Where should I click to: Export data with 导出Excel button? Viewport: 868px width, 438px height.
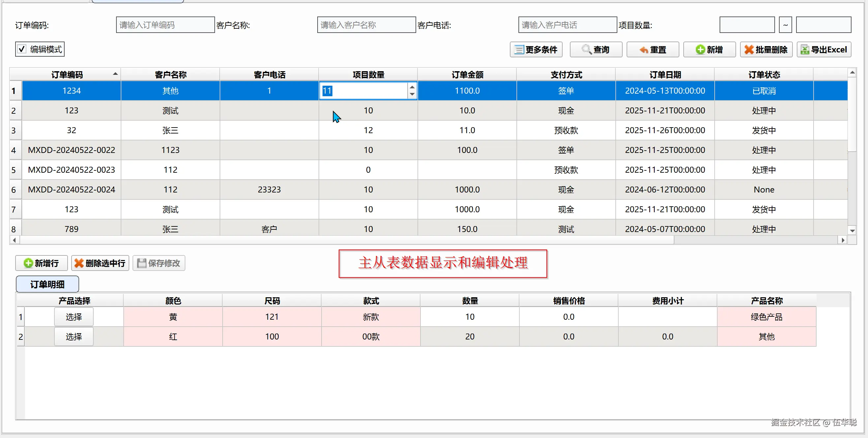(823, 49)
